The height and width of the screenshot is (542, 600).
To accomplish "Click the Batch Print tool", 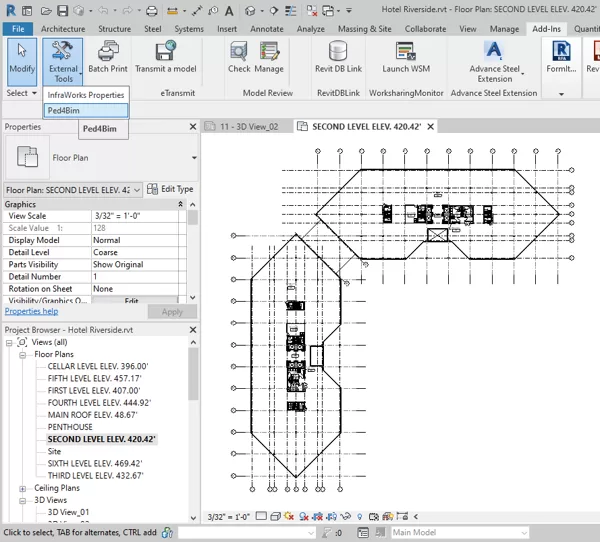I will click(x=108, y=57).
